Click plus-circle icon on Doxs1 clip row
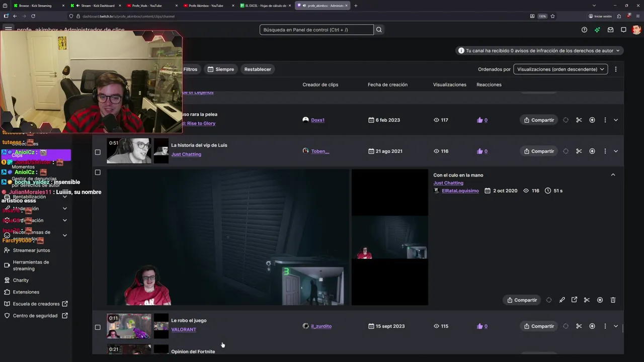This screenshot has height=362, width=644. pyautogui.click(x=592, y=120)
